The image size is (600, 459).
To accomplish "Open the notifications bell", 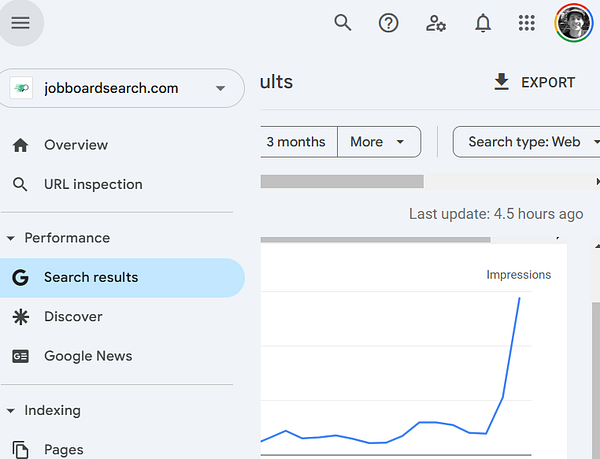I will [x=483, y=23].
